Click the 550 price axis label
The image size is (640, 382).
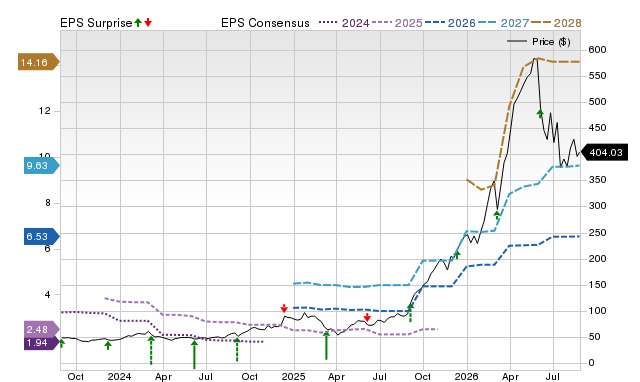(x=597, y=76)
